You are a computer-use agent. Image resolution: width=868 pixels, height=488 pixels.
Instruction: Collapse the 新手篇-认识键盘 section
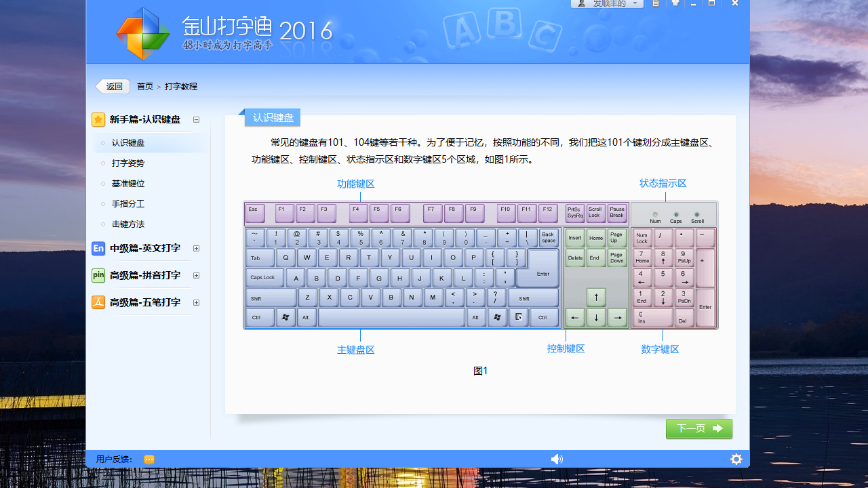(x=196, y=119)
